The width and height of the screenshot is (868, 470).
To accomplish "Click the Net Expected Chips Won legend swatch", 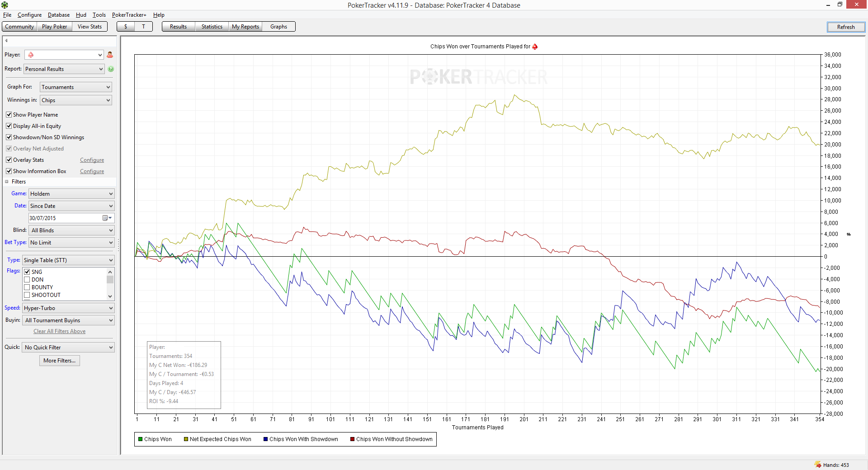I will [186, 439].
